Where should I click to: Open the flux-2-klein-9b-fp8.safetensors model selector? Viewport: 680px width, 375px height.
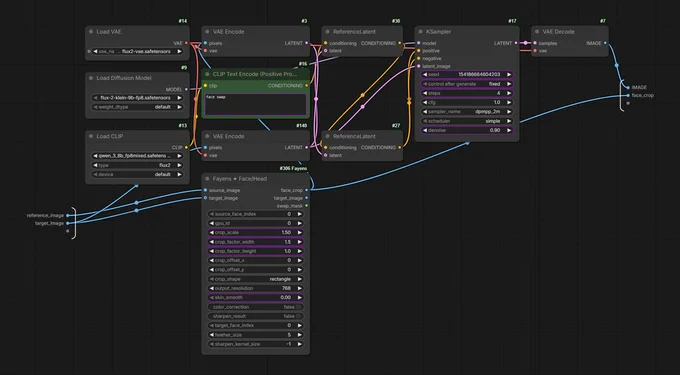(137, 98)
